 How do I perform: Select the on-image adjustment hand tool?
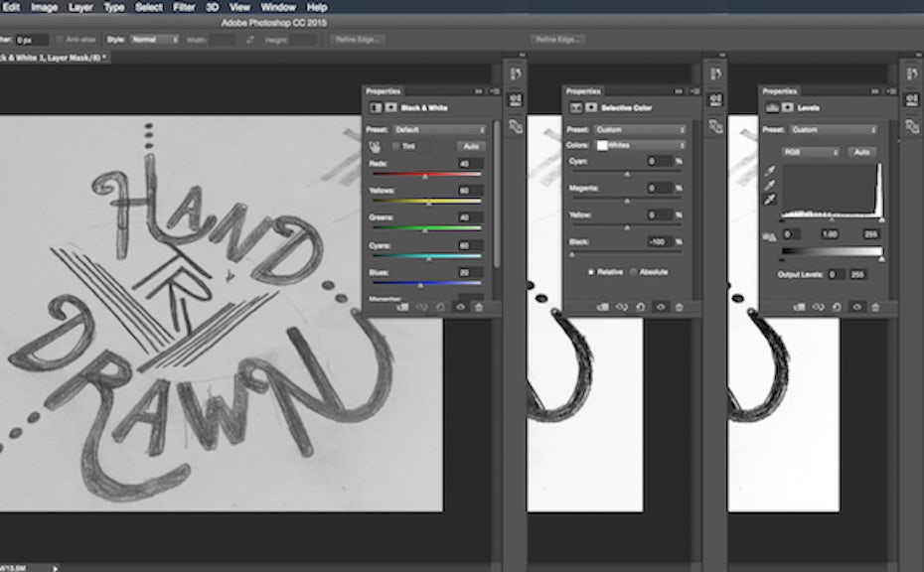click(x=377, y=146)
